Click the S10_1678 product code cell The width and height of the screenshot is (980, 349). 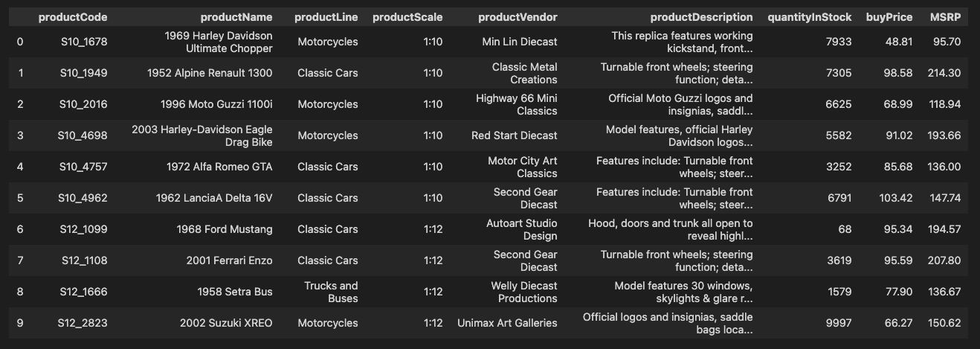pyautogui.click(x=84, y=42)
